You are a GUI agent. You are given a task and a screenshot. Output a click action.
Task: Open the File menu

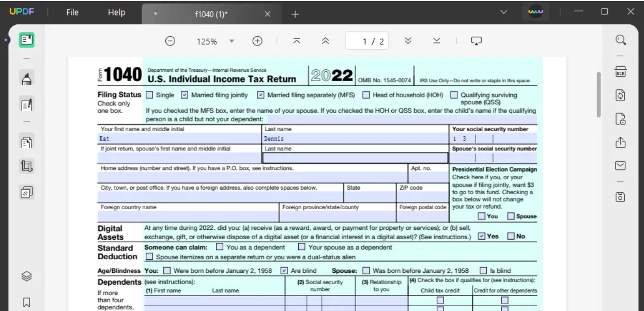click(72, 12)
